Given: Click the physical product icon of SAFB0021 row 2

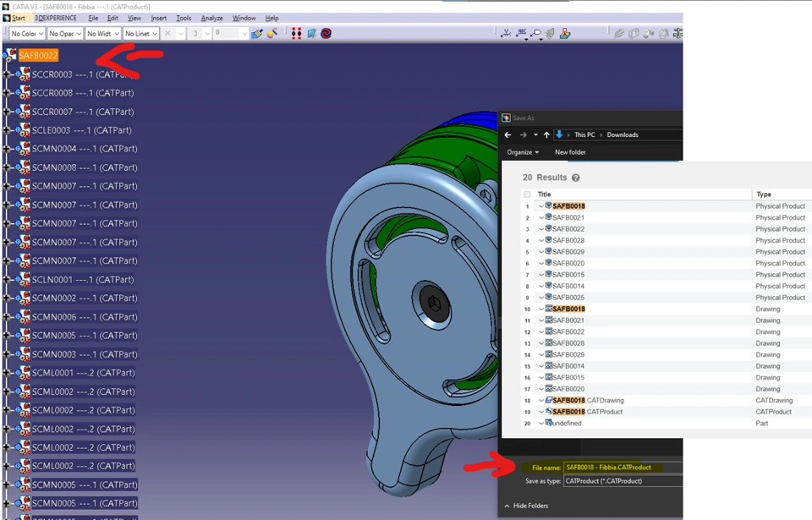Looking at the screenshot, I should pyautogui.click(x=548, y=217).
